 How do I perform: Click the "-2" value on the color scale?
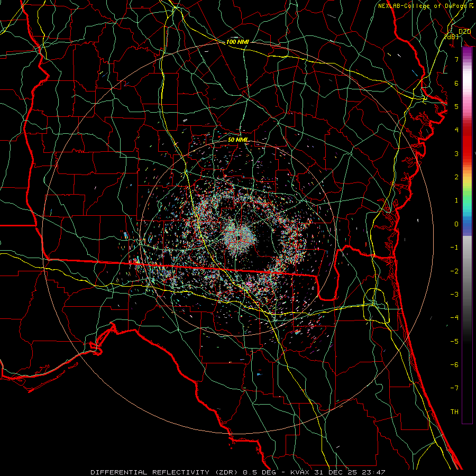(x=454, y=271)
